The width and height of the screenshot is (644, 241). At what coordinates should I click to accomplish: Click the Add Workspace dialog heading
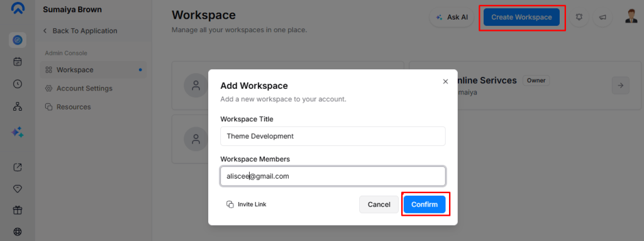(x=254, y=86)
